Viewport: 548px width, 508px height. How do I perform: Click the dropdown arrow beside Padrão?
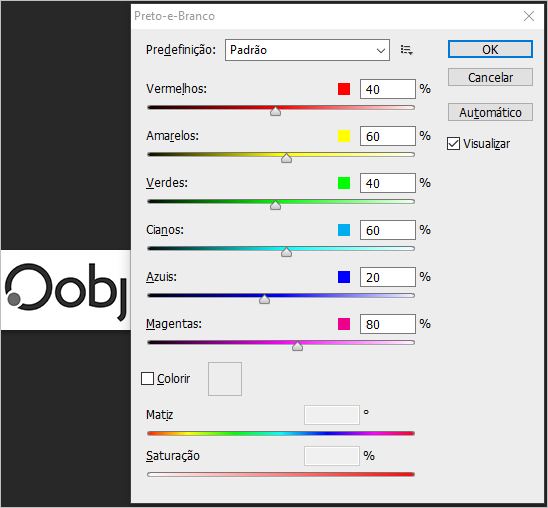point(381,50)
